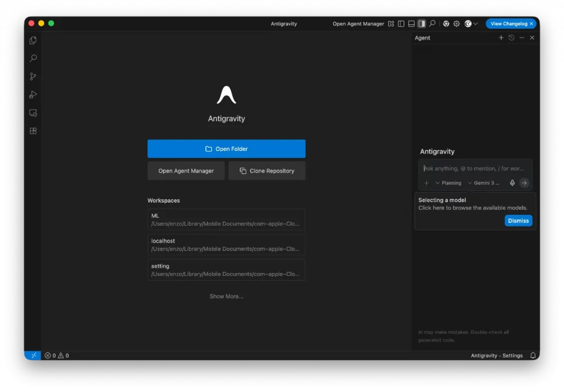View past agent conversations history icon
Image resolution: width=564 pixels, height=392 pixels.
click(x=511, y=38)
